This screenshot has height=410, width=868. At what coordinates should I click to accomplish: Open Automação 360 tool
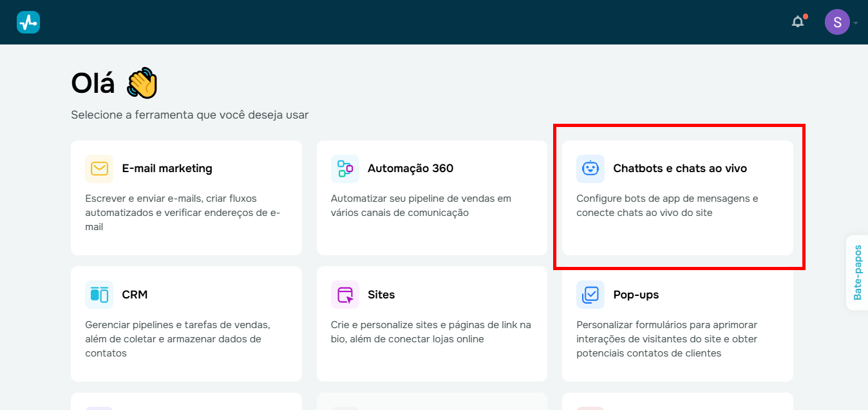point(432,198)
